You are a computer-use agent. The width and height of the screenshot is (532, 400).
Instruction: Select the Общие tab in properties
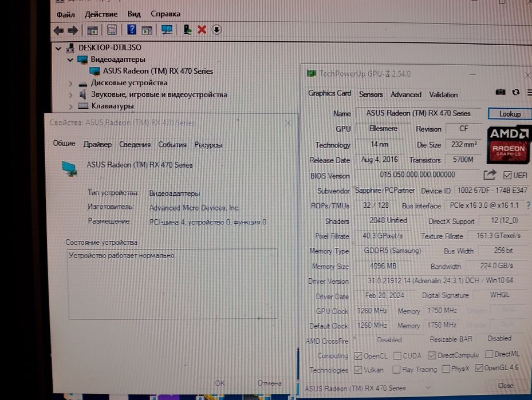64,144
